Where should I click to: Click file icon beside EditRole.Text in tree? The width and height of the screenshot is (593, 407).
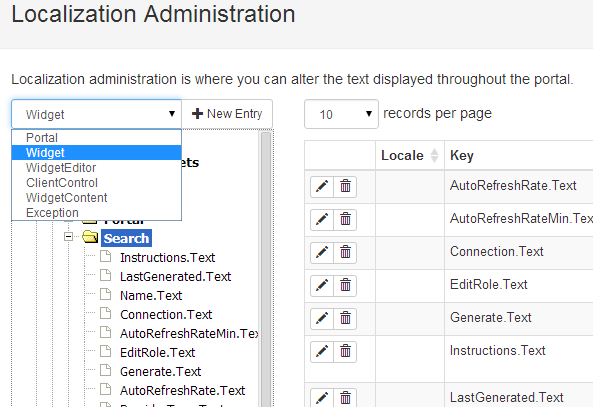106,351
